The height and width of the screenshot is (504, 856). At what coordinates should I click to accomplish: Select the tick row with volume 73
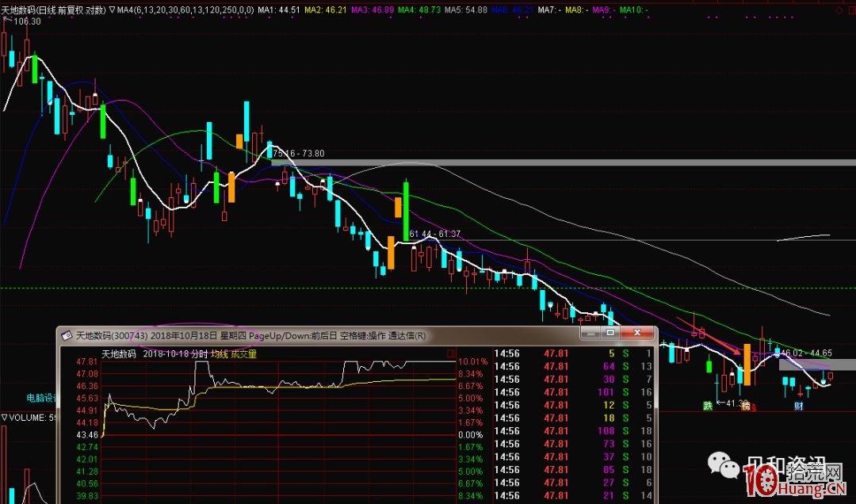click(573, 444)
